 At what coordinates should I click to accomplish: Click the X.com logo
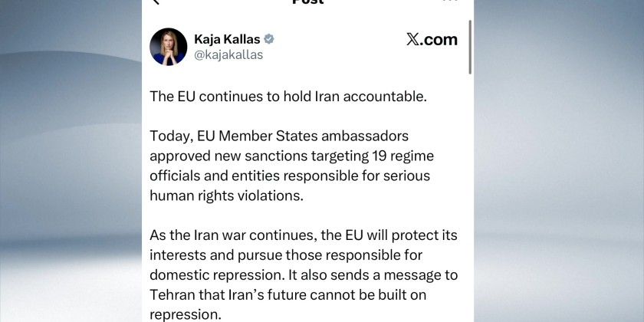[432, 40]
